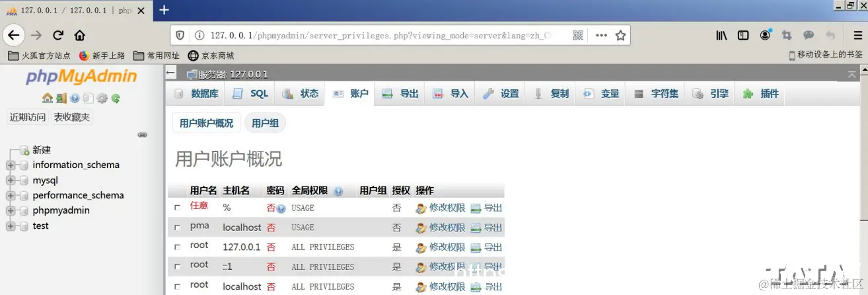
Task: Open a new browser tab with plus
Action: (164, 10)
